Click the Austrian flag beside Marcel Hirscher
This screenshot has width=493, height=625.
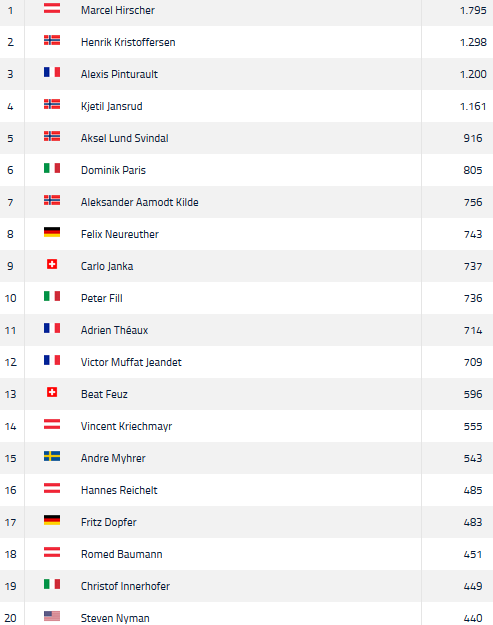point(52,8)
